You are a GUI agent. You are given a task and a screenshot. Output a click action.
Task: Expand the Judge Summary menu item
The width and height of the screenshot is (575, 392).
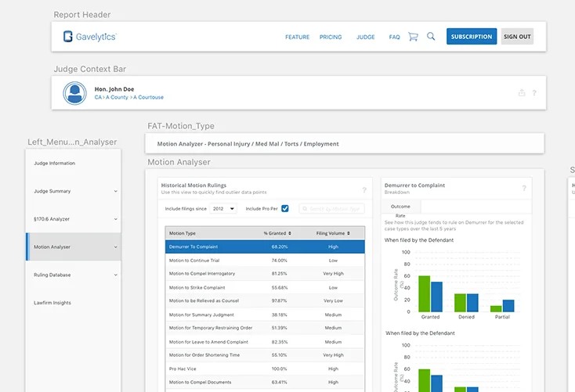[x=115, y=191]
